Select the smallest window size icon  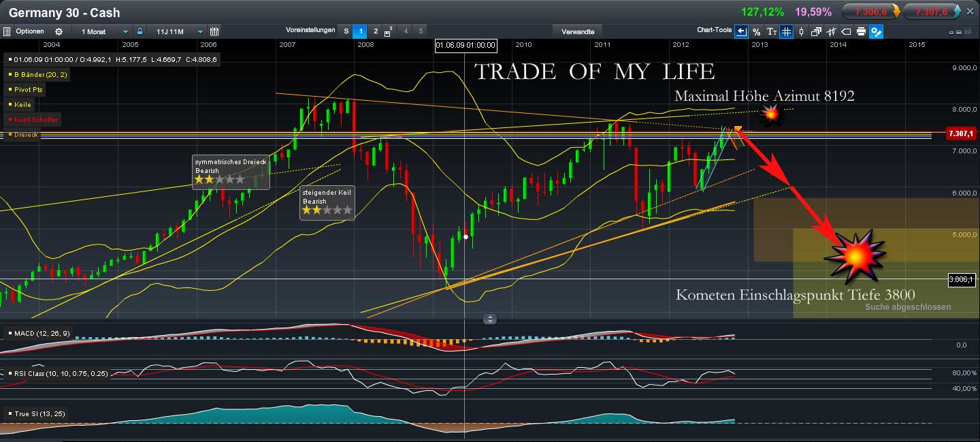coord(952,32)
